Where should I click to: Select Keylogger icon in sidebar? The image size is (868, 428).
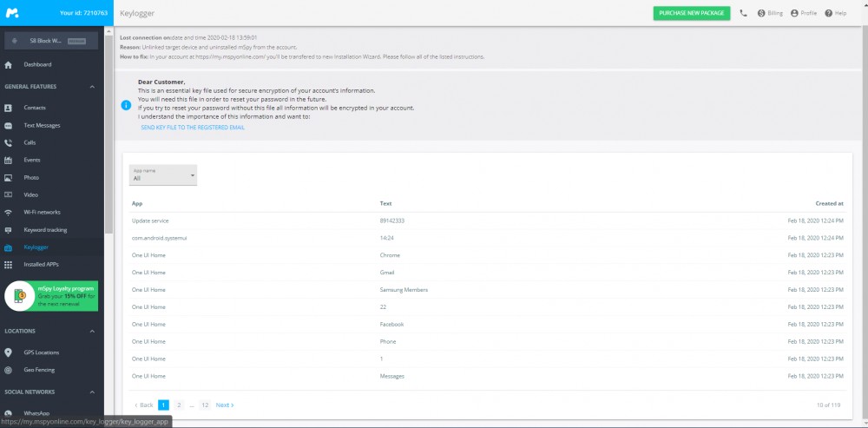[9, 247]
